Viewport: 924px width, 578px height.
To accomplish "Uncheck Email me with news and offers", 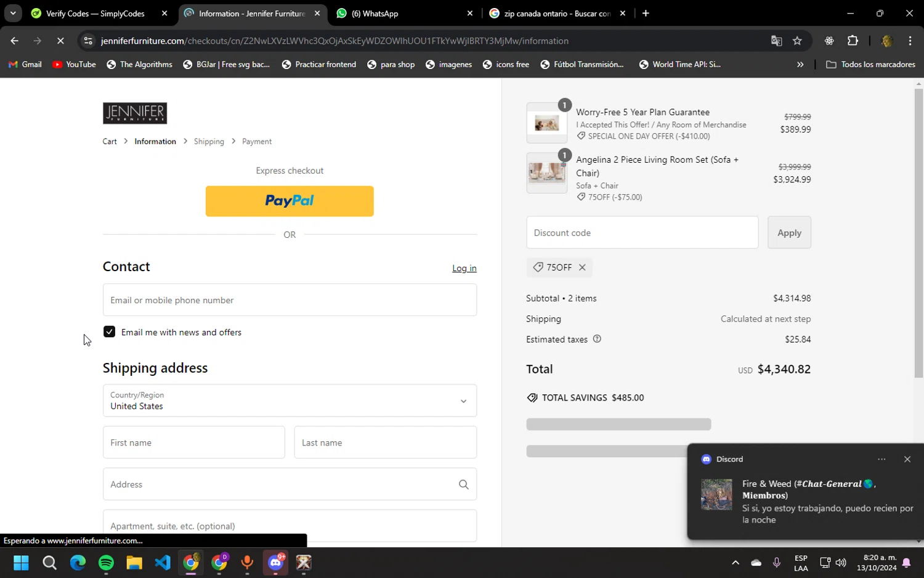I will point(109,332).
